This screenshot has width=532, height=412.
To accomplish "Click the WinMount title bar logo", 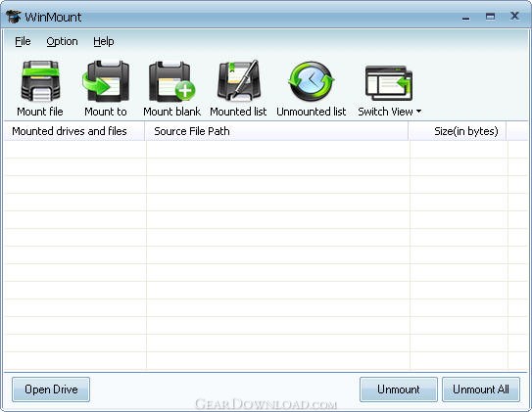I will click(14, 17).
